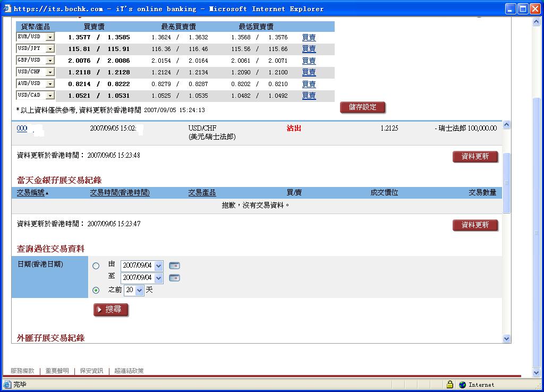Click 當天金銀孖展交易紀錄 heading
This screenshot has height=392, width=544.
coord(59,180)
